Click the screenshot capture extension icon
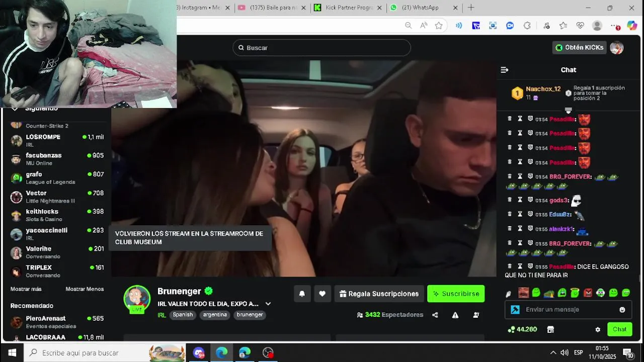The width and height of the screenshot is (644, 362). point(493,26)
